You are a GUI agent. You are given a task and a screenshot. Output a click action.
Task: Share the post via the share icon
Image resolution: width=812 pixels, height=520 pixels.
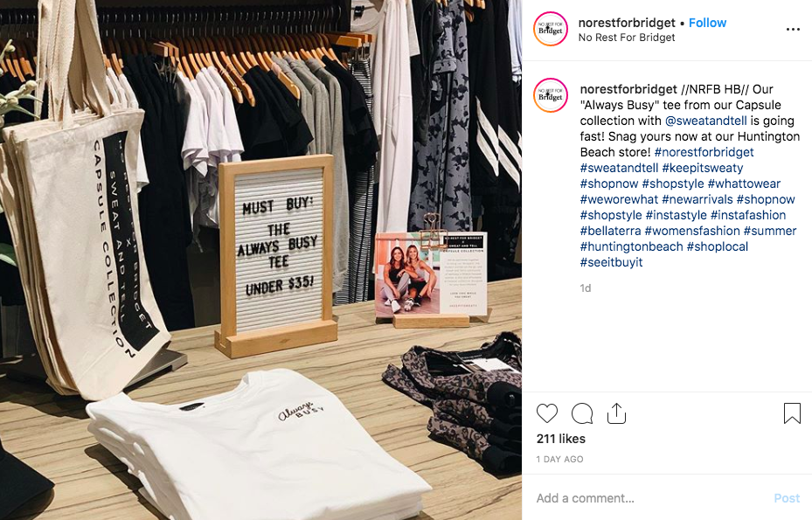pyautogui.click(x=616, y=413)
